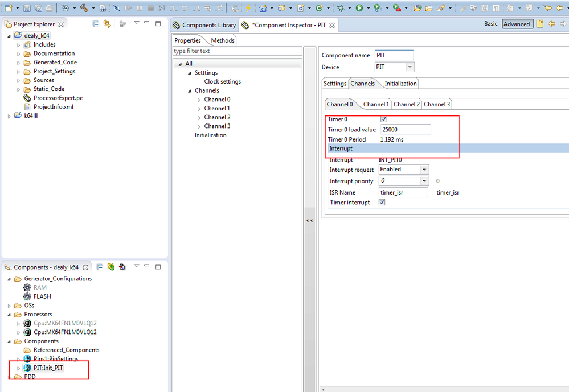Expand Channel 1 in properties tree

(199, 109)
